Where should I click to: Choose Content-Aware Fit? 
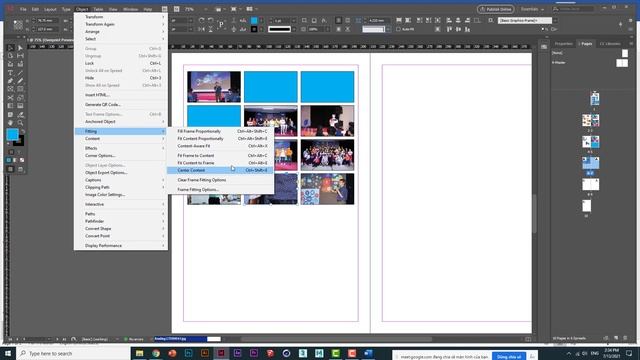(220, 146)
